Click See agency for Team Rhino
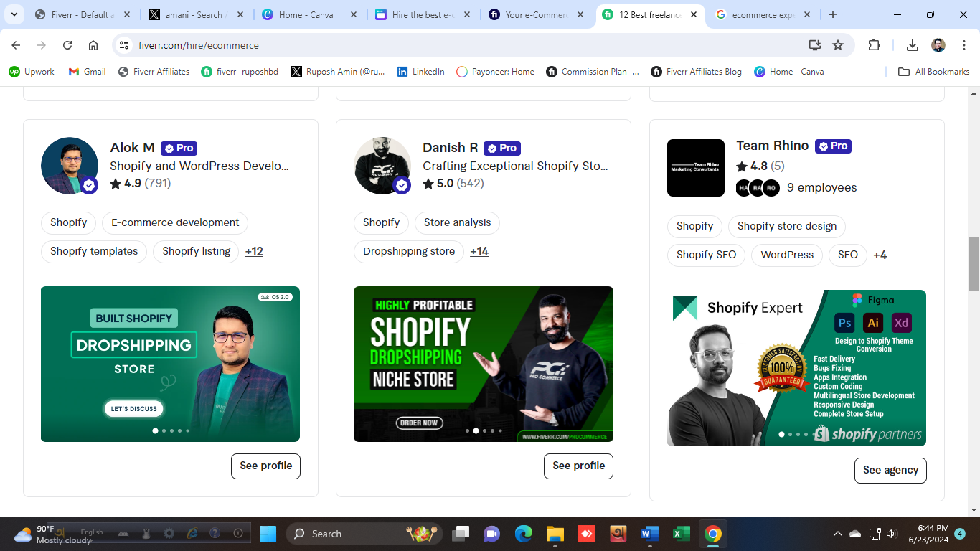980x551 pixels. pos(890,470)
